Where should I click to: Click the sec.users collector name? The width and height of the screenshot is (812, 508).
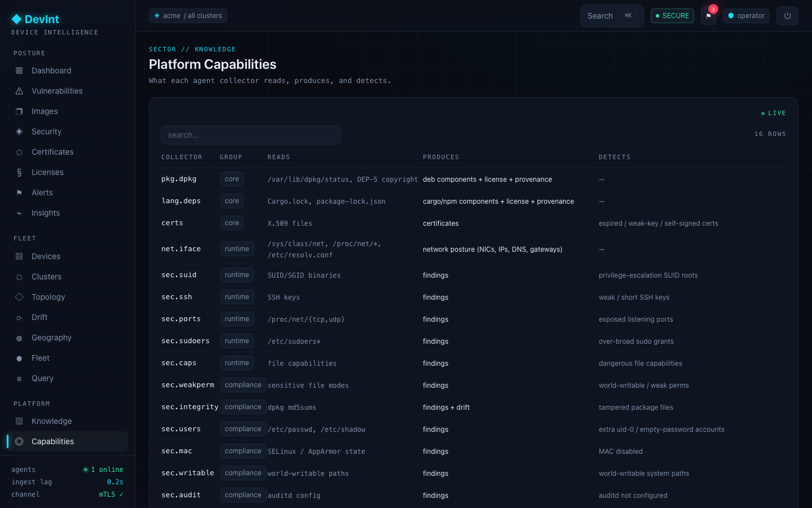coord(181,429)
